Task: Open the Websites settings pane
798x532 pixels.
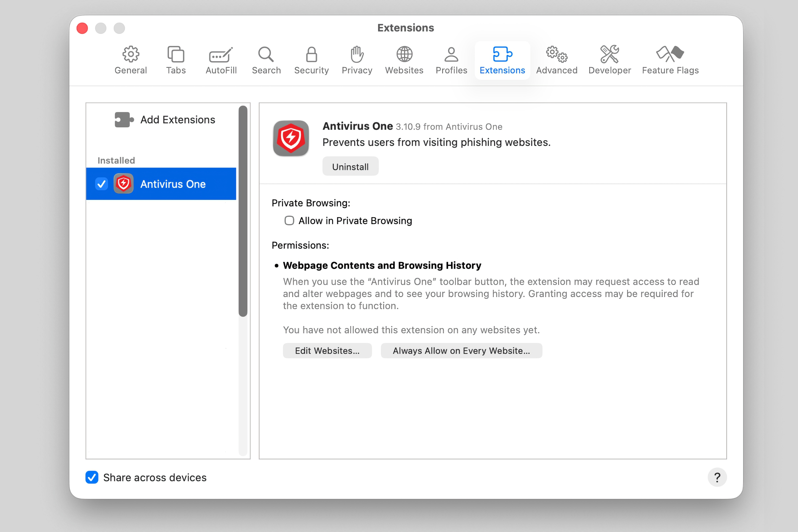Action: [404, 61]
